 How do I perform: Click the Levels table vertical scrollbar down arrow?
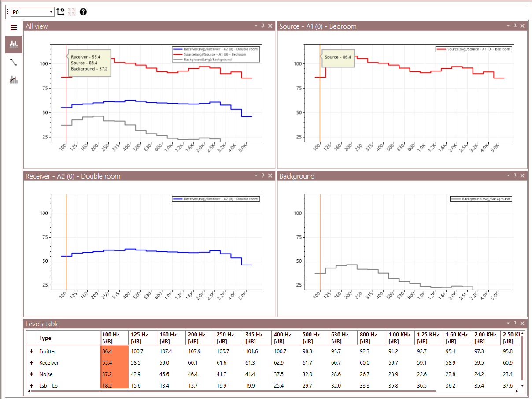point(522,386)
